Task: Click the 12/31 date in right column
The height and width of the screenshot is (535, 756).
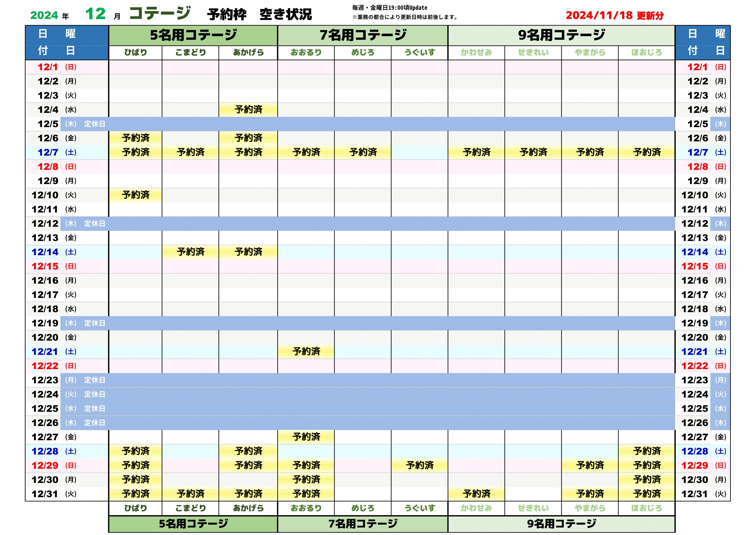Action: (694, 494)
